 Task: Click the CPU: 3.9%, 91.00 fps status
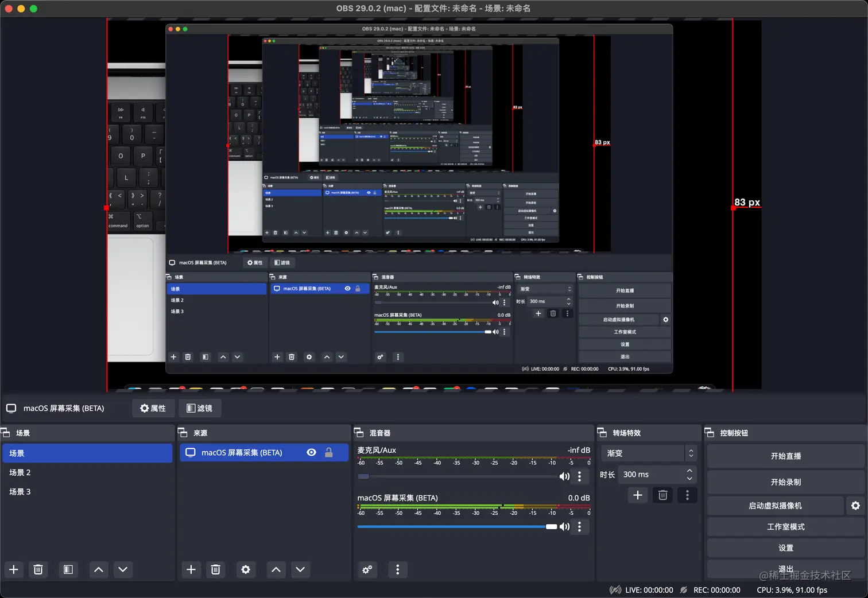click(x=792, y=590)
